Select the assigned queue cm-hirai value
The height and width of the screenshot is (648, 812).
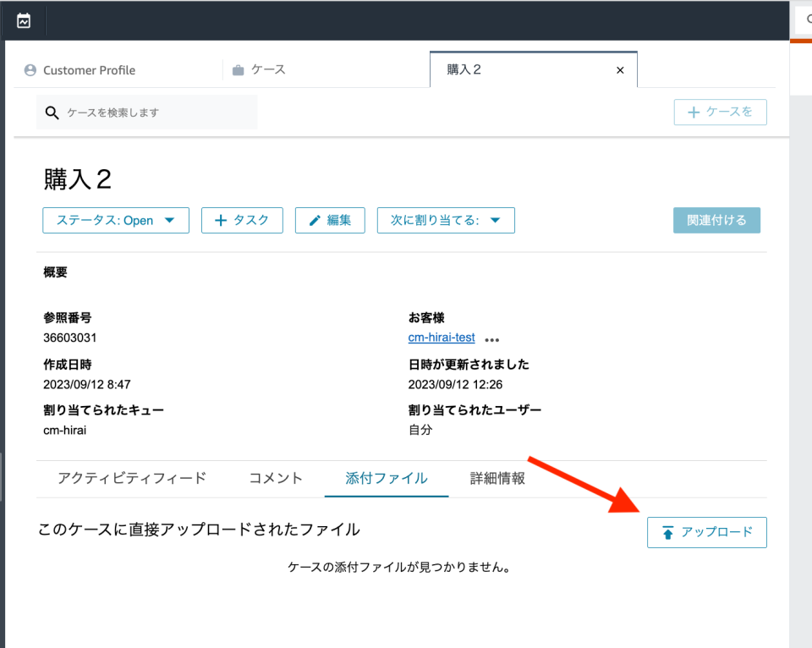(x=65, y=431)
